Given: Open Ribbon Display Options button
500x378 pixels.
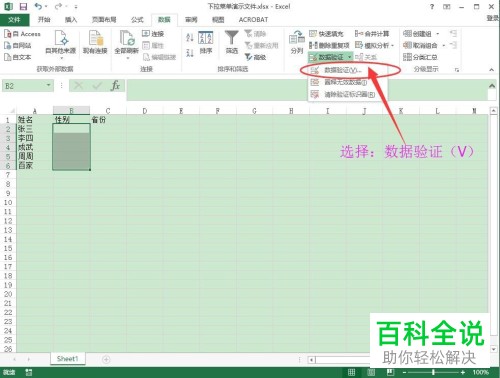Looking at the screenshot, I should click(x=447, y=7).
